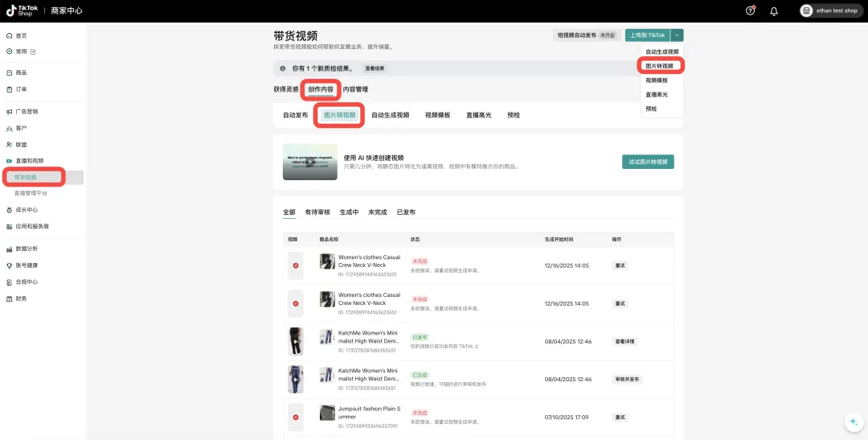Click the 客户 customers icon
This screenshot has width=868, height=440.
tap(9, 128)
